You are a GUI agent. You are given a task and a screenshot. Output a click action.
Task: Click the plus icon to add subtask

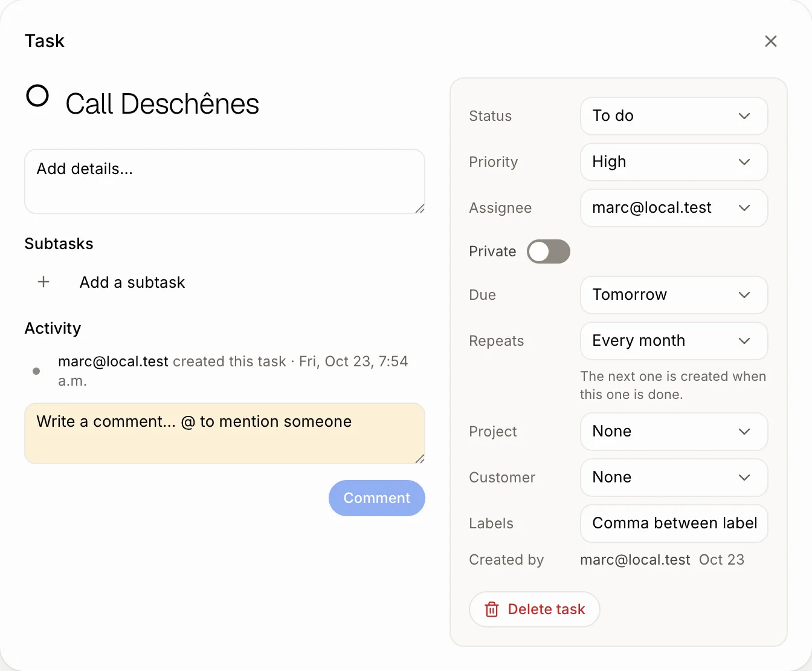(x=43, y=282)
